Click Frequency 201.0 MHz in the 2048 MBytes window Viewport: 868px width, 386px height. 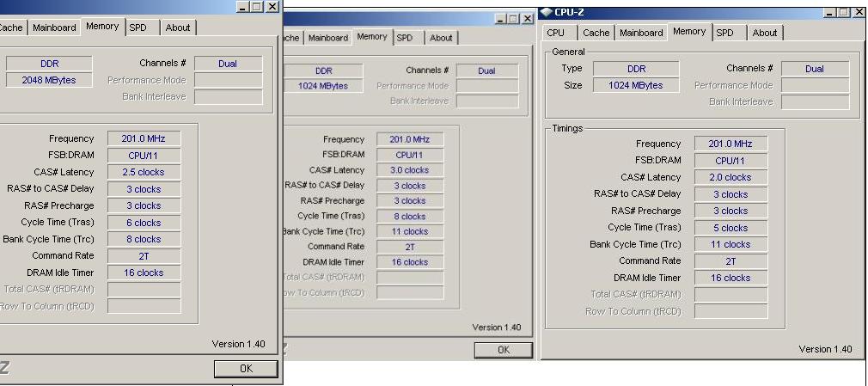[x=144, y=138]
